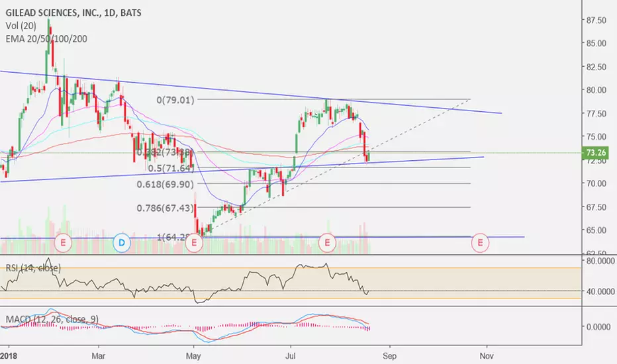Click the 0.382(73.38) Fibonacci level label

tap(166, 152)
